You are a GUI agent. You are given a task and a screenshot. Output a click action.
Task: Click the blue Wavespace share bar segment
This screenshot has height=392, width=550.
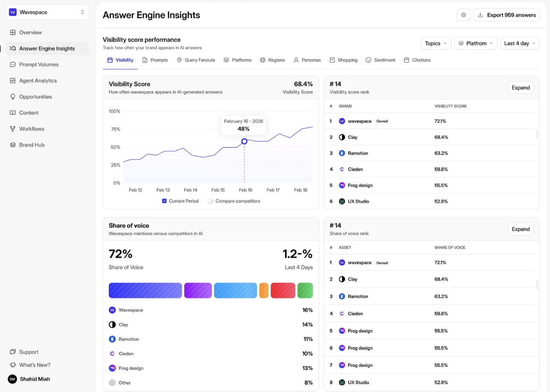(x=145, y=290)
